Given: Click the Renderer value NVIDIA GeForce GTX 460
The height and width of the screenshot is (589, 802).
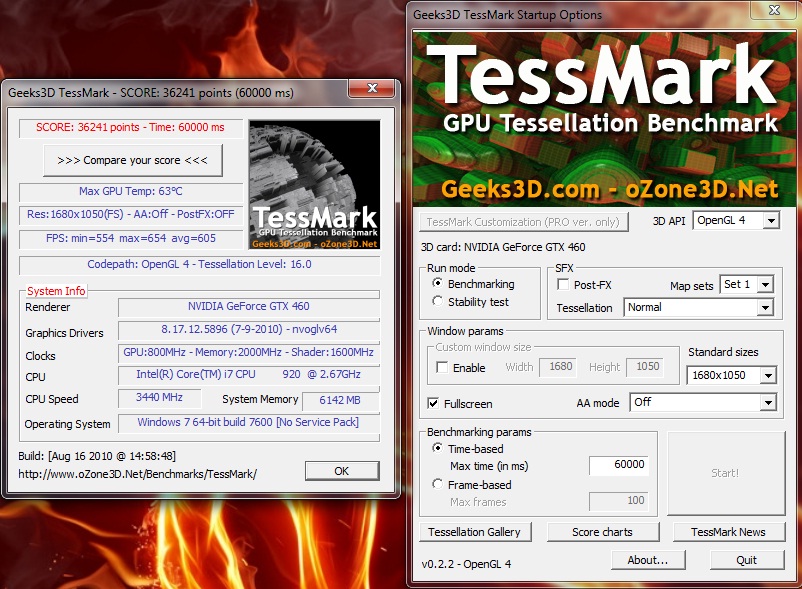Looking at the screenshot, I should (x=249, y=306).
